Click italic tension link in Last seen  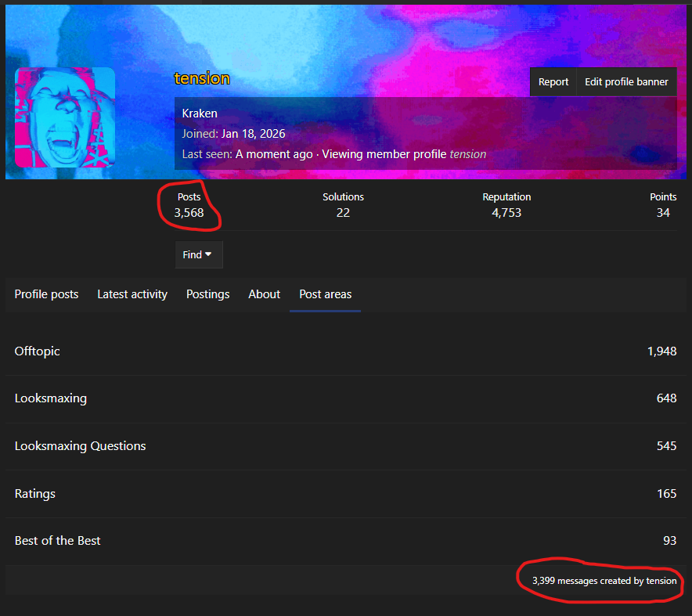[x=467, y=154]
